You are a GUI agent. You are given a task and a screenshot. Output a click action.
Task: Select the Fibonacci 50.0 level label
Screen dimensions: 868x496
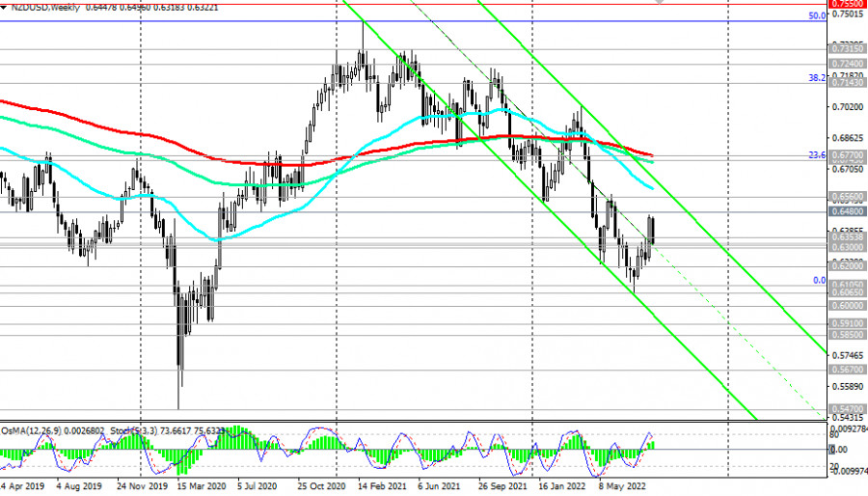coord(817,15)
